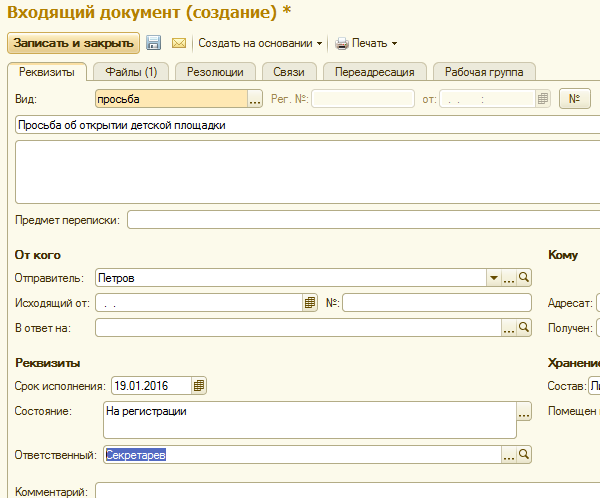Screen dimensions: 600x498
Task: Click the Предмет переписки input field
Action: point(364,220)
